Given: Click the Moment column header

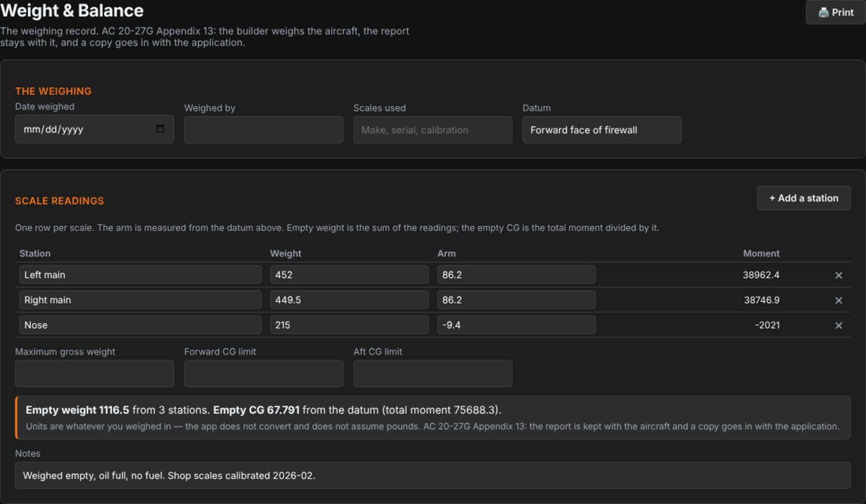Looking at the screenshot, I should [x=761, y=254].
